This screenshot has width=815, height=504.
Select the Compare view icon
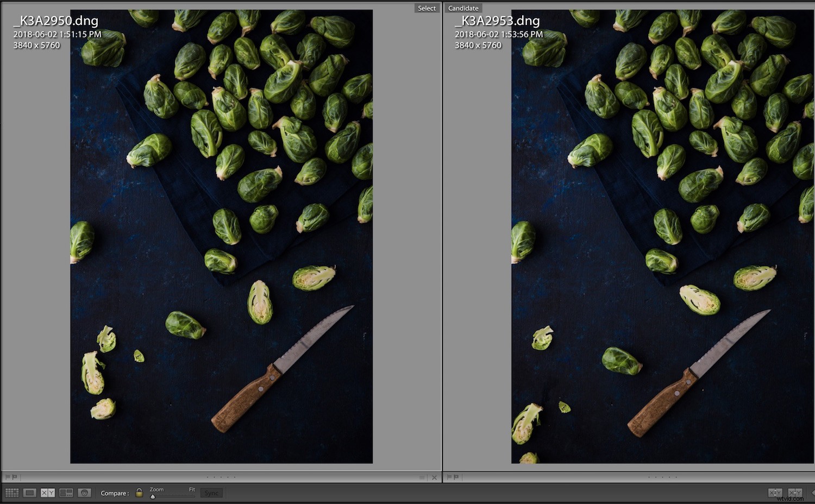coord(47,493)
